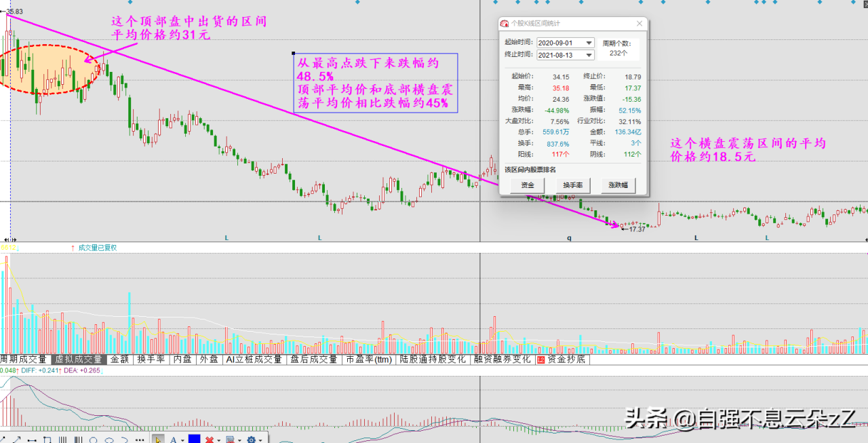Select the horizontal segment measuring tool
This screenshot has height=443, width=868.
tap(32, 440)
